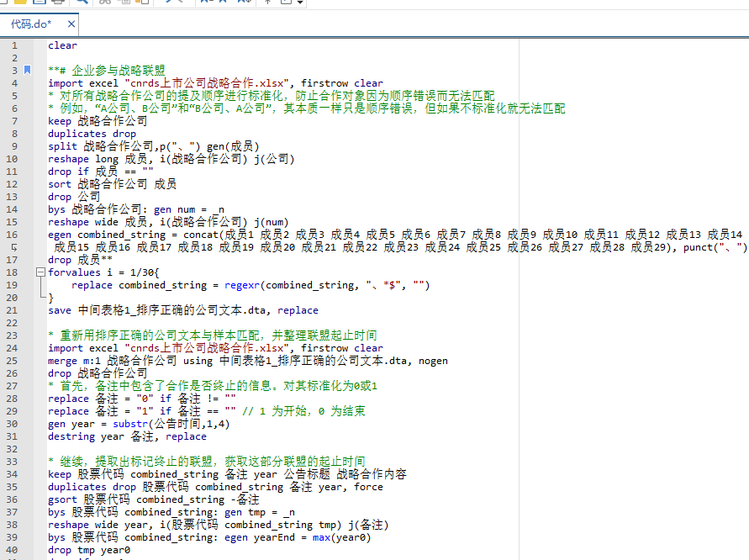Click 'reshape long 成员' line
Screen dimensions: 749x560
click(x=171, y=159)
